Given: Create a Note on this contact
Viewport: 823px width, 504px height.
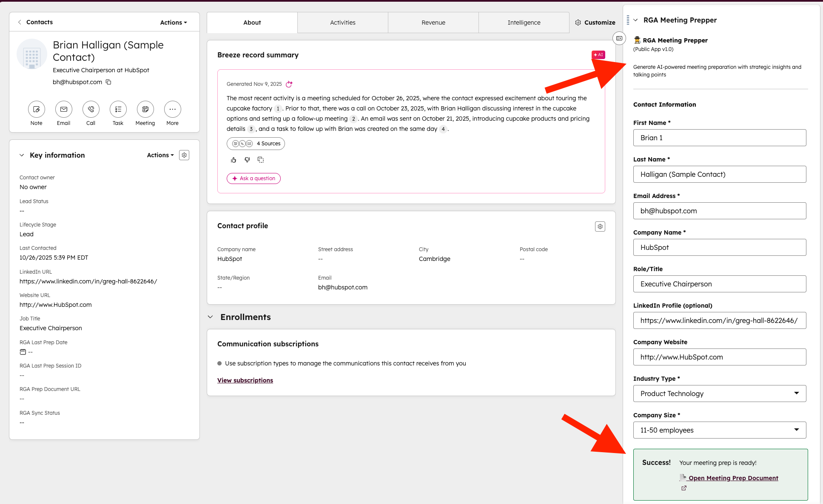Looking at the screenshot, I should click(36, 109).
